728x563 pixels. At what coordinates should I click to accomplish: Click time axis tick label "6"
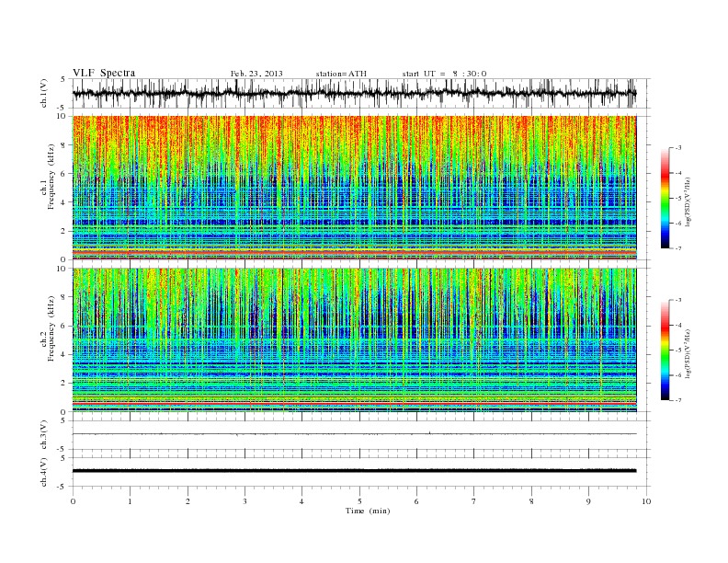click(x=416, y=501)
